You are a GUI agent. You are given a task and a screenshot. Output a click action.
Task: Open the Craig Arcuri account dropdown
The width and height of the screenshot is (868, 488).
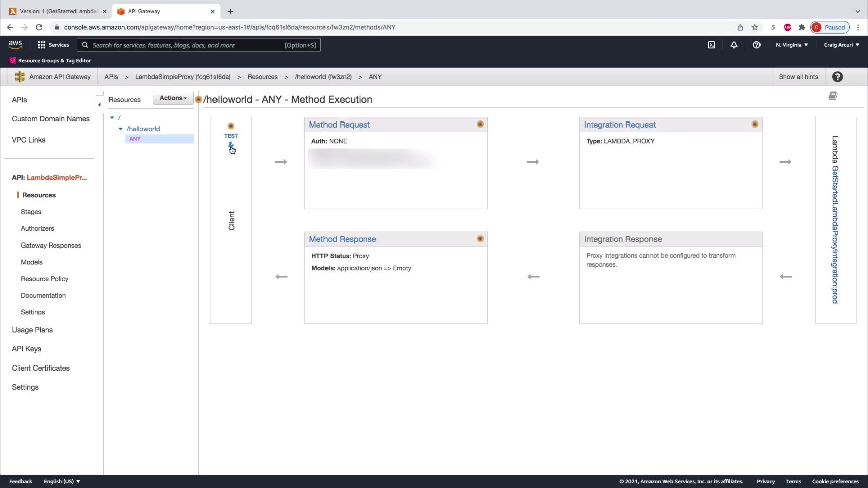point(841,45)
